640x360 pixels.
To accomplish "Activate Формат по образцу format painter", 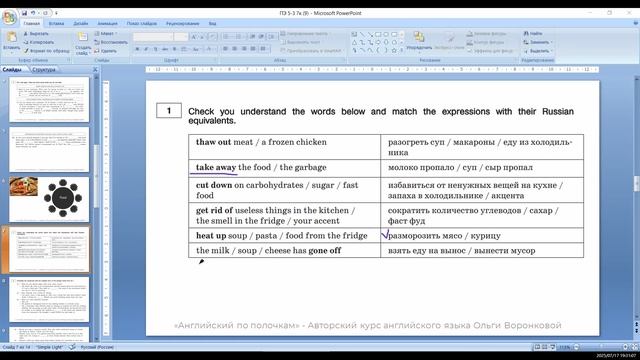I will (x=46, y=51).
